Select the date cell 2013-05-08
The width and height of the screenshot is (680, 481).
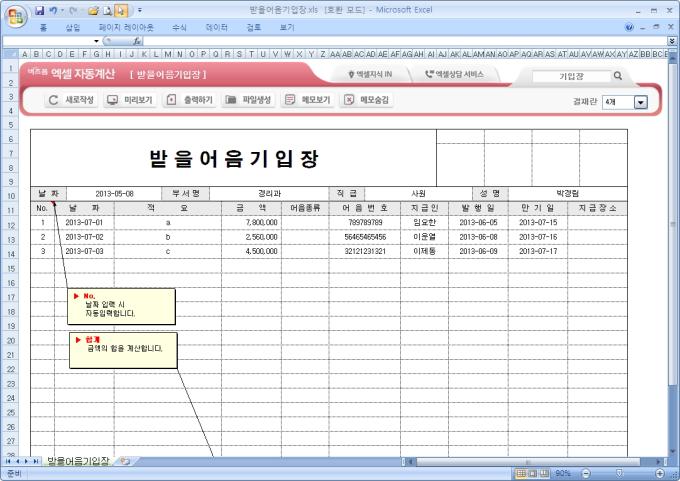point(114,194)
